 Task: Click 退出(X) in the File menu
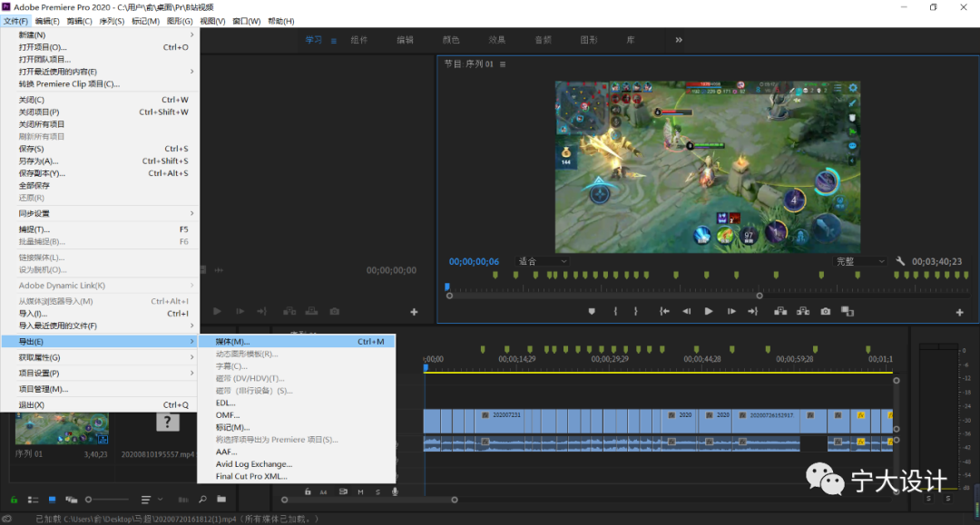100,405
